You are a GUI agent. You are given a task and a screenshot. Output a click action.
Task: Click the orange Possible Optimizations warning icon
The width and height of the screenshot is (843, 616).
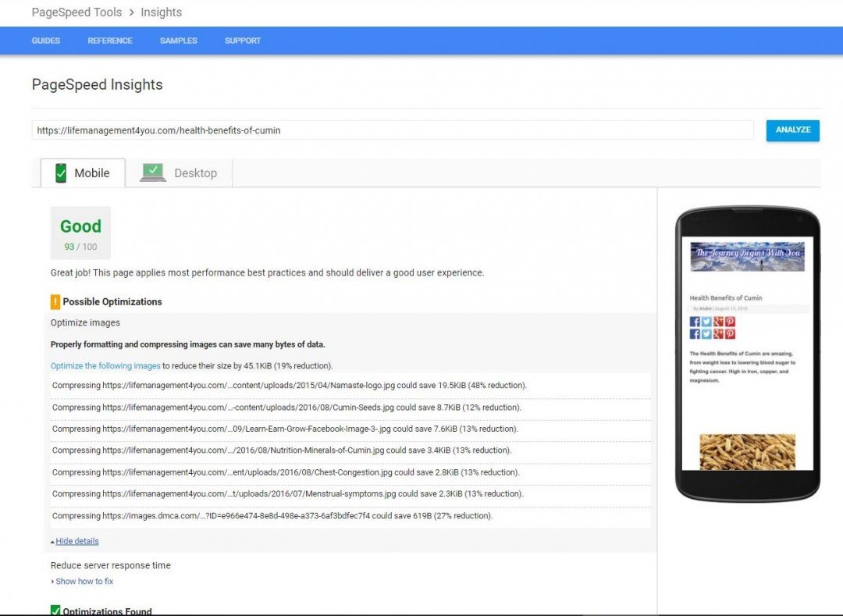[55, 301]
